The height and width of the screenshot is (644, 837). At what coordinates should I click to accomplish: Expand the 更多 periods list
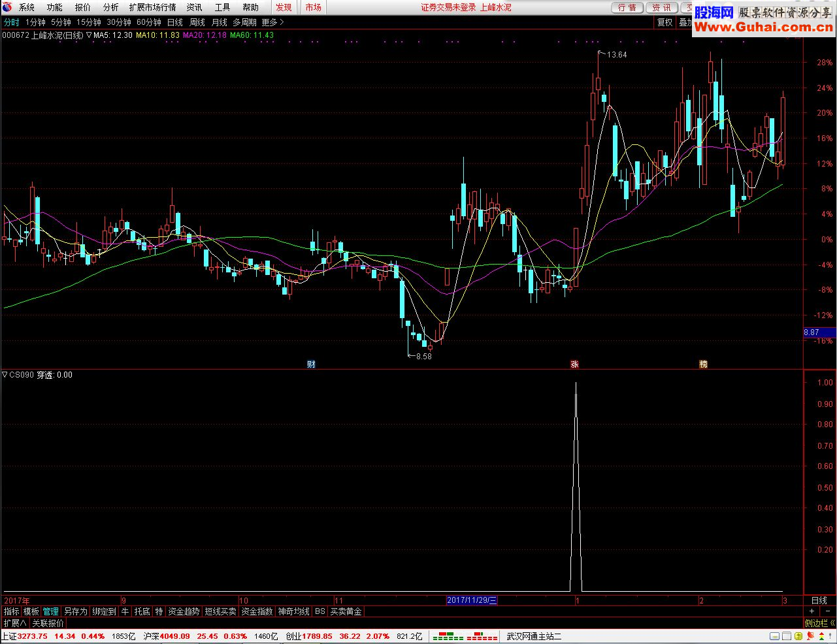[272, 22]
